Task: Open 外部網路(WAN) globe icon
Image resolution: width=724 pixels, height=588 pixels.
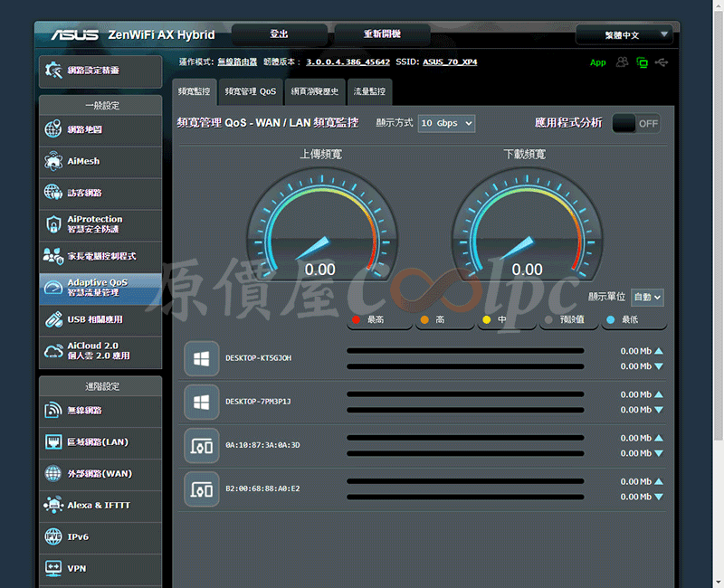Action: coord(53,473)
